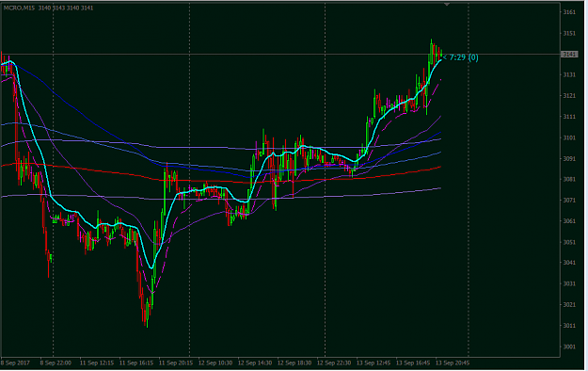588x371 pixels.
Task: Click the 8 Sep 2017 time label
Action: pos(15,363)
